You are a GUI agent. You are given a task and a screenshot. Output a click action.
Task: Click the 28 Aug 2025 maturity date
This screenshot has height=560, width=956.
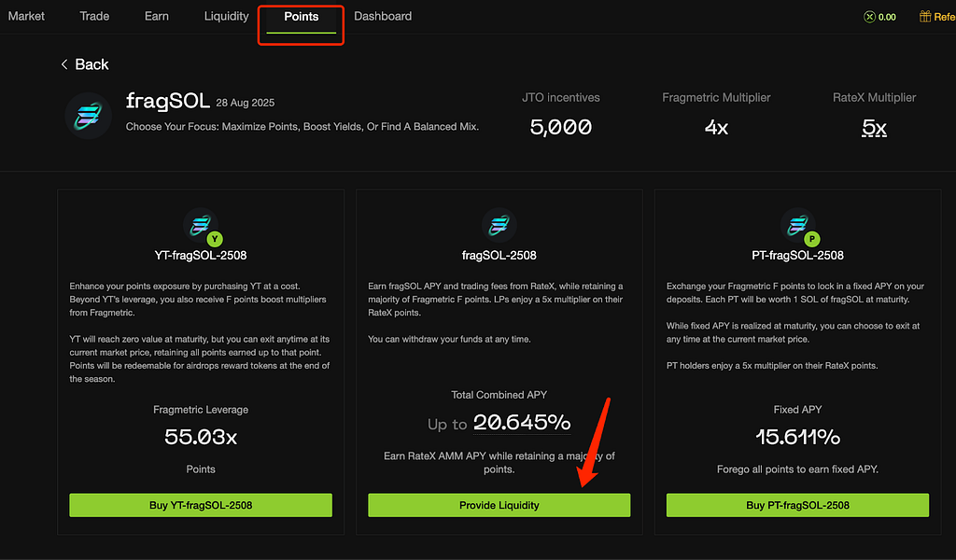[x=246, y=103]
